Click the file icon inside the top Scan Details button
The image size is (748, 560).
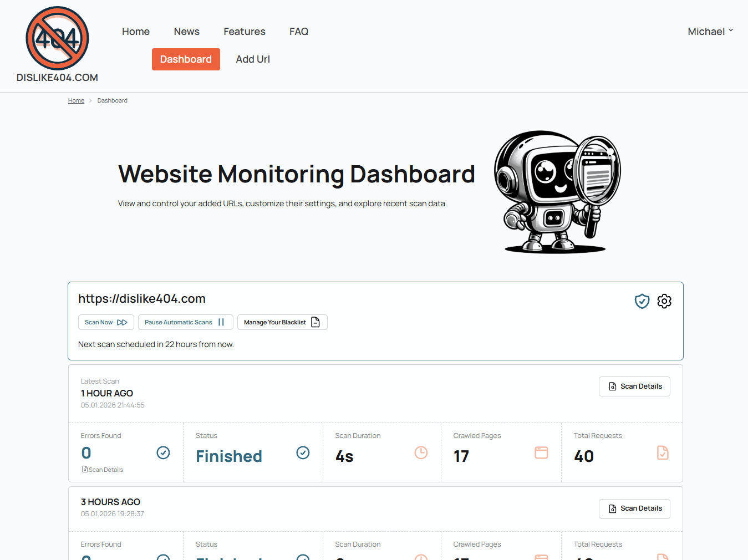click(612, 386)
